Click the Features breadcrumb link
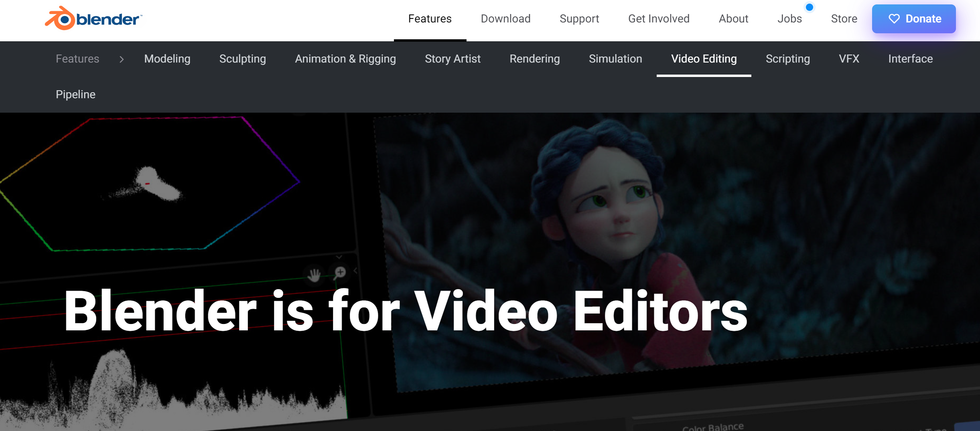980x431 pixels. (x=77, y=59)
